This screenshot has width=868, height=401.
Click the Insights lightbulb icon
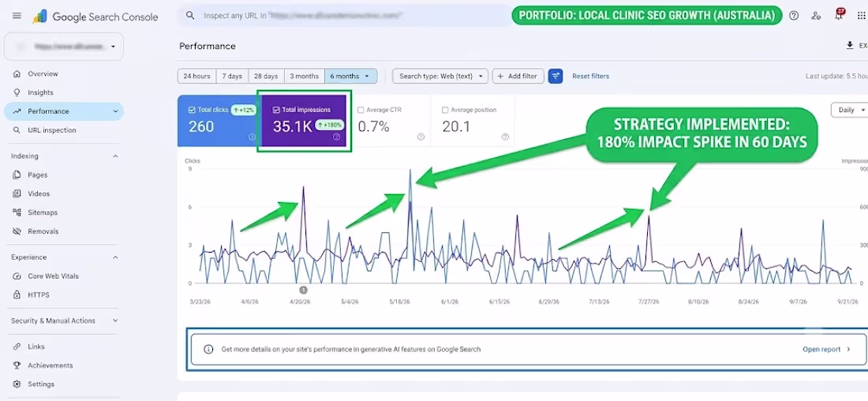17,92
